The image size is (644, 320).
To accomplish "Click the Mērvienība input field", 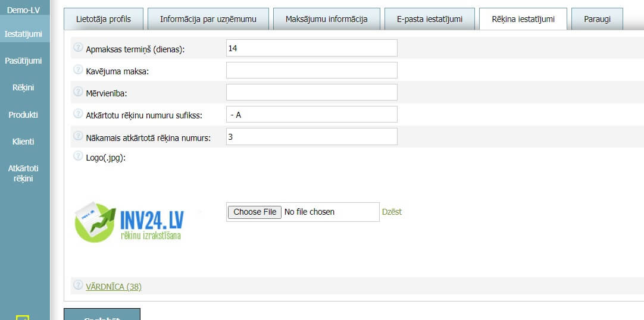I will pyautogui.click(x=312, y=92).
